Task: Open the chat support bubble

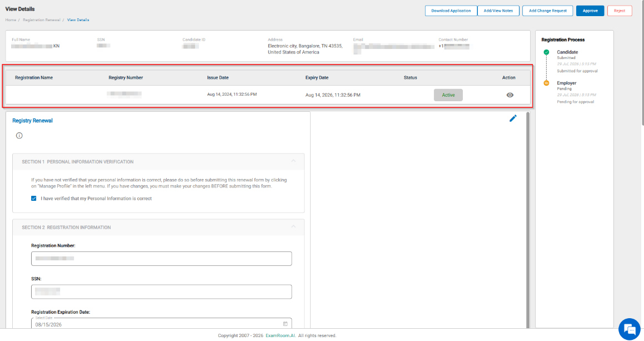Action: pos(629,329)
